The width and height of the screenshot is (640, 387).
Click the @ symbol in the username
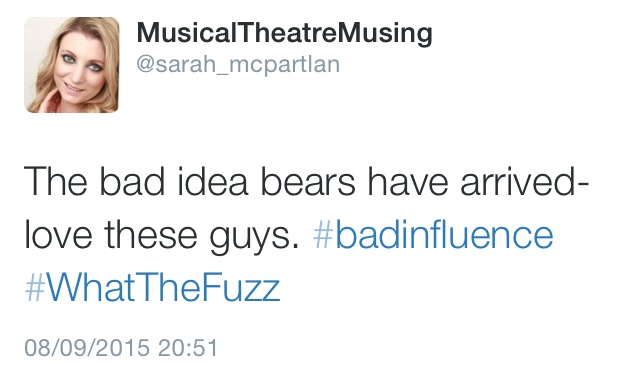(x=145, y=65)
